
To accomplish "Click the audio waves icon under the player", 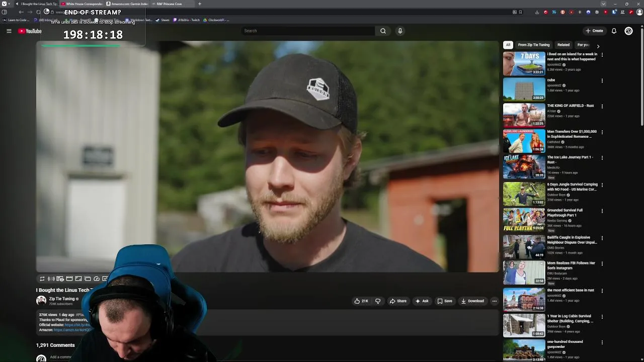I will [x=51, y=279].
